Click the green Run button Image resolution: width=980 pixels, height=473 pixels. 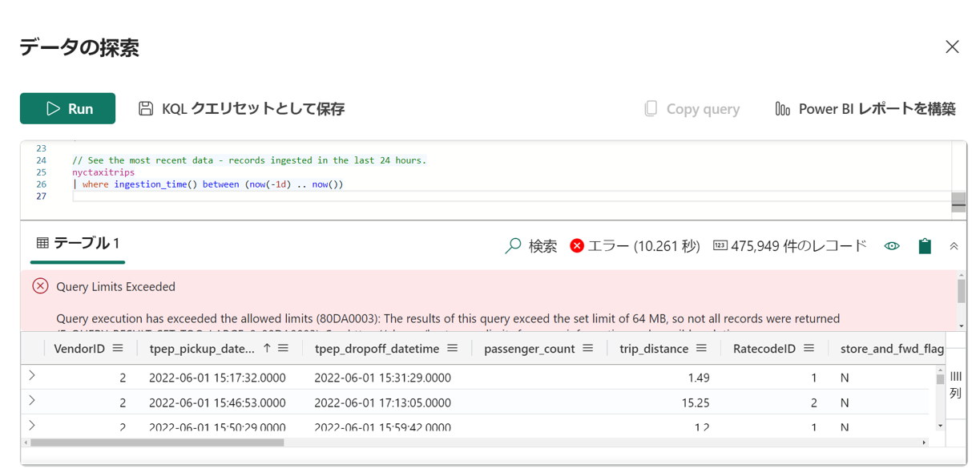tap(67, 109)
